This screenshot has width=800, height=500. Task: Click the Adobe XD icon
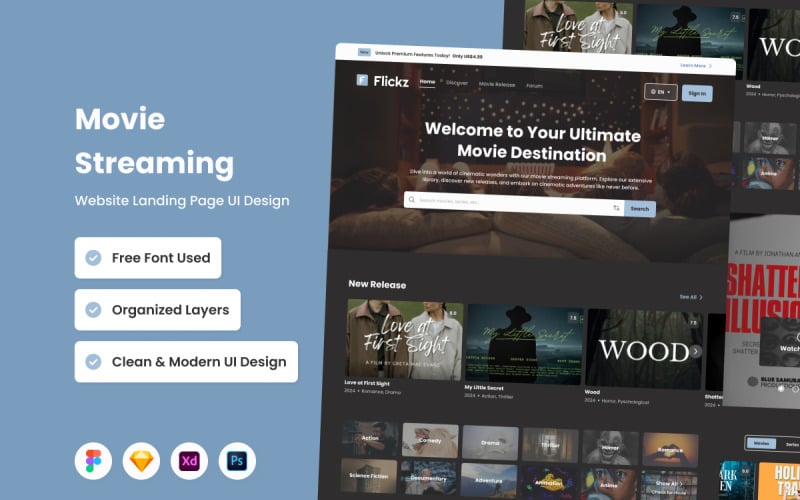click(189, 461)
